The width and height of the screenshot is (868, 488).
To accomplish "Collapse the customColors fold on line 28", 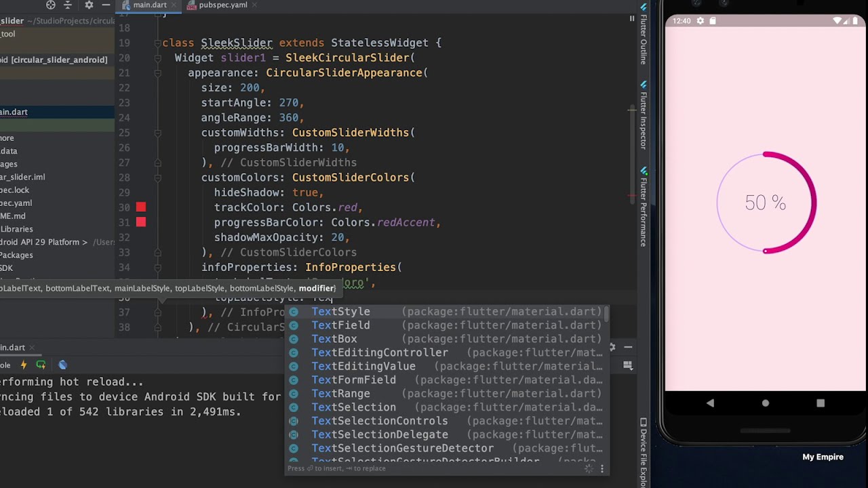I will click(157, 178).
